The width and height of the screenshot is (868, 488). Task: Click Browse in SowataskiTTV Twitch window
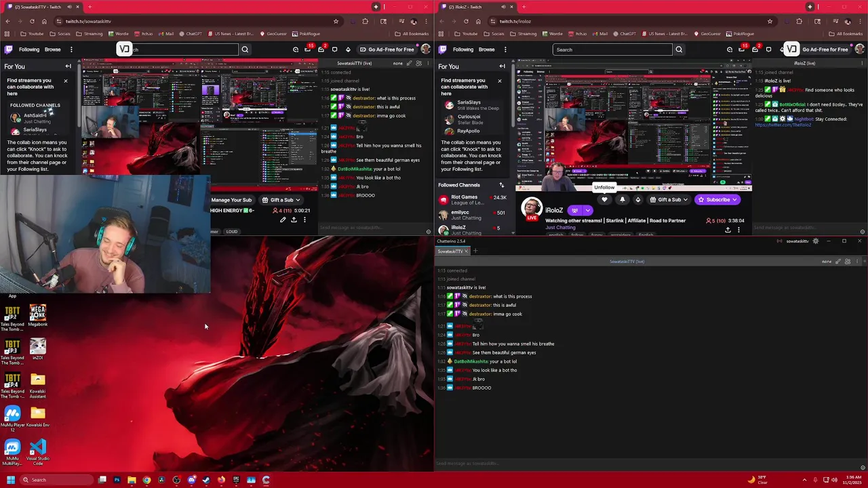tap(52, 49)
